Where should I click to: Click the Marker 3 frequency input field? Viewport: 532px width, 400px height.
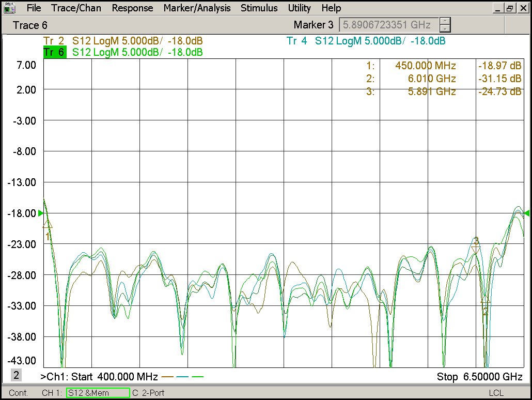click(387, 25)
